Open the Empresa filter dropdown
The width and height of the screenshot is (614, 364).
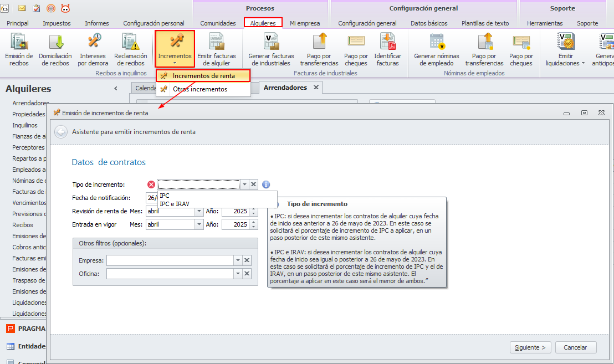[x=238, y=260]
